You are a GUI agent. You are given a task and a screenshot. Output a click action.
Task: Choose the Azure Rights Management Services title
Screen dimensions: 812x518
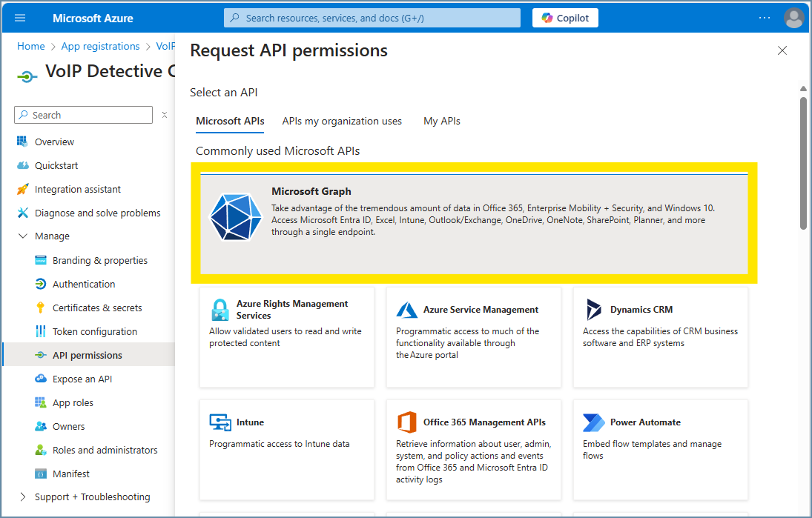pos(292,310)
